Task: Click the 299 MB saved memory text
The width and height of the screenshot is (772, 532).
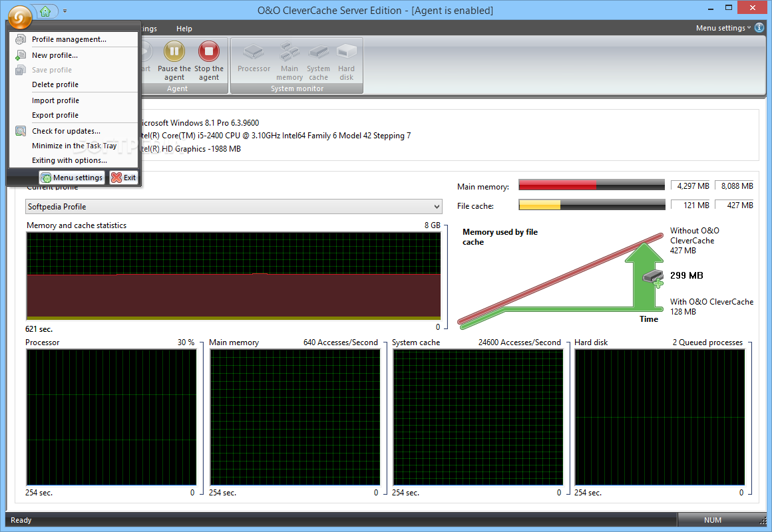Action: (x=686, y=275)
